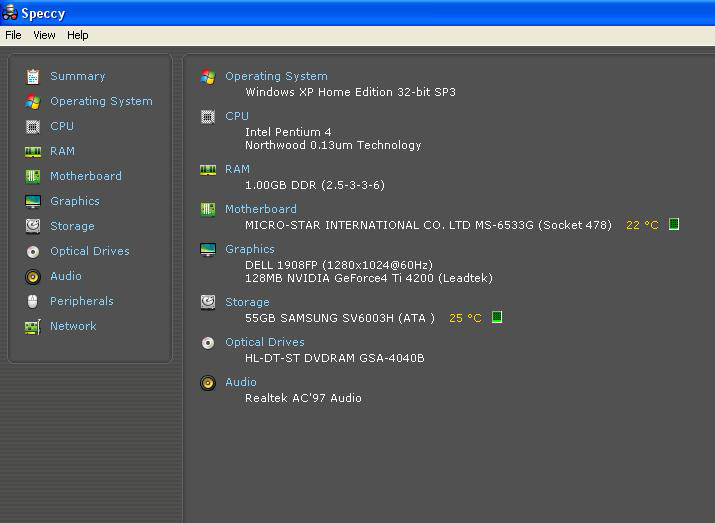This screenshot has width=715, height=523.
Task: Click 128MB NVIDIA GeForce4 Ti 4200 text
Action: (x=369, y=278)
